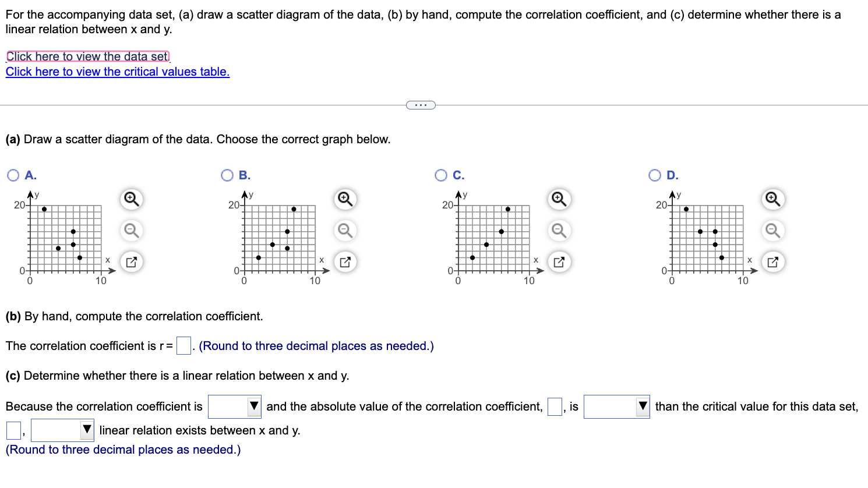Select answer choice D scatter diagram

click(x=654, y=175)
